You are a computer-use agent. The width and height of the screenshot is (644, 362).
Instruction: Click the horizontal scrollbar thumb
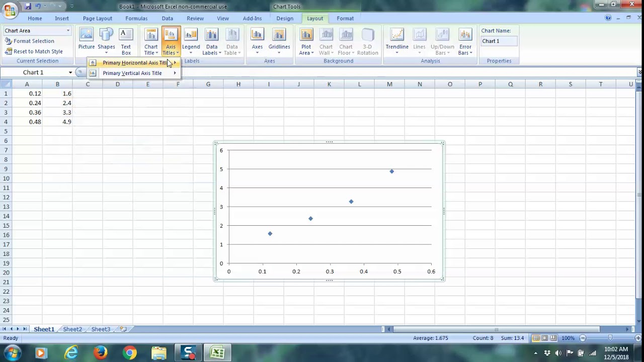(496, 330)
